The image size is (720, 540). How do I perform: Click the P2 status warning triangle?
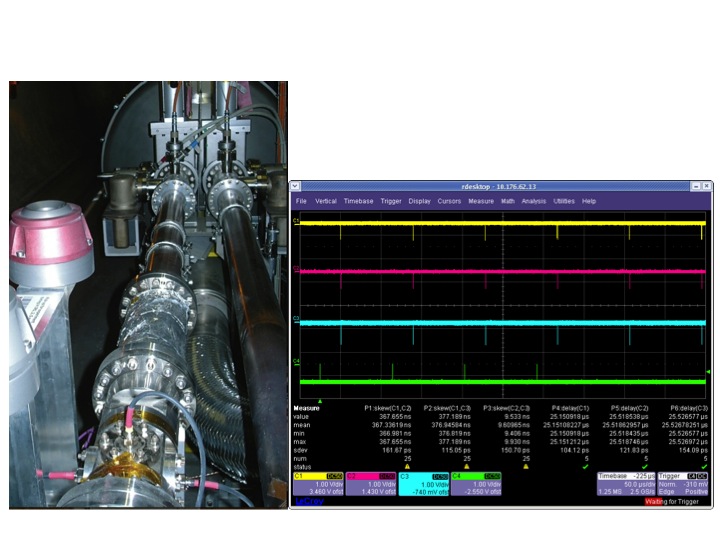tap(467, 467)
